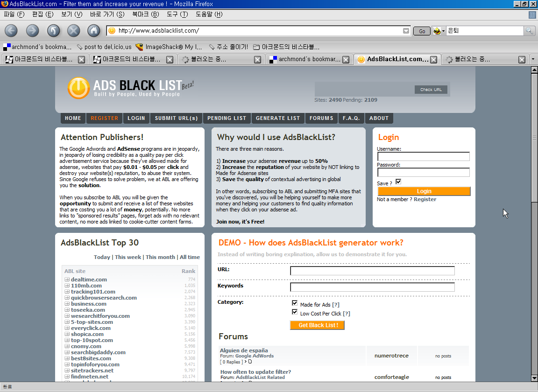Click the search magnifier icon
The width and height of the screenshot is (538, 392).
click(x=529, y=30)
